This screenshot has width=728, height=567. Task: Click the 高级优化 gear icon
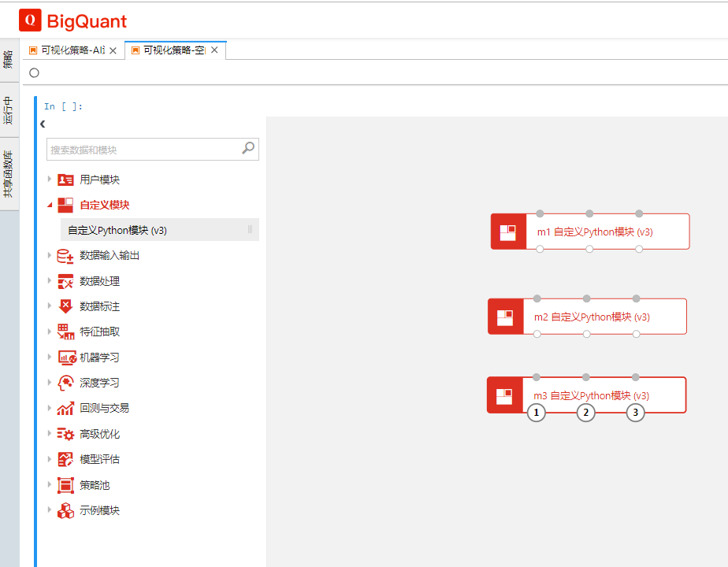tap(65, 434)
